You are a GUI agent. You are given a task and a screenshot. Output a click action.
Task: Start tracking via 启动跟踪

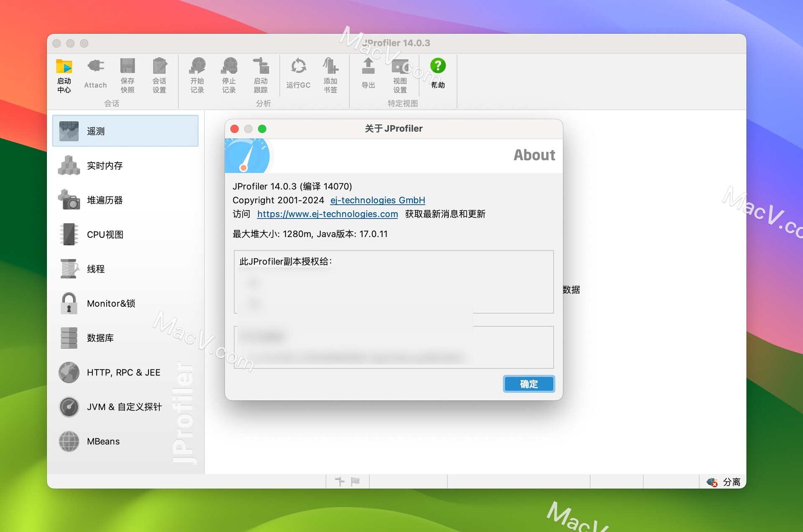click(261, 75)
